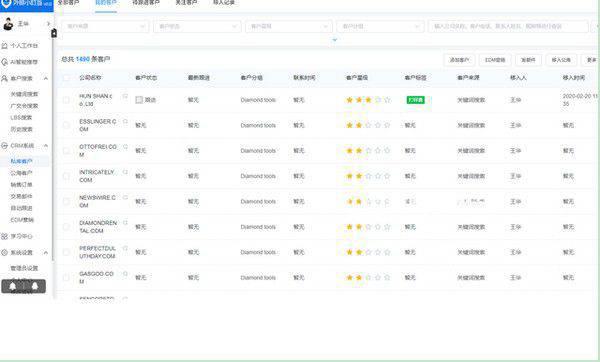Viewport: 600px width, 362px height.
Task: Click the CRM系统 sidebar icon
Action: (x=5, y=145)
